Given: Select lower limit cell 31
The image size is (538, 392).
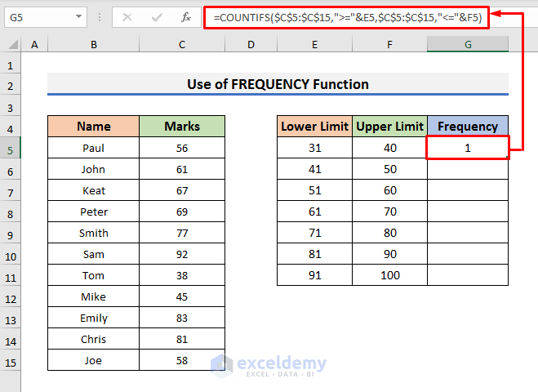Looking at the screenshot, I should tap(314, 148).
